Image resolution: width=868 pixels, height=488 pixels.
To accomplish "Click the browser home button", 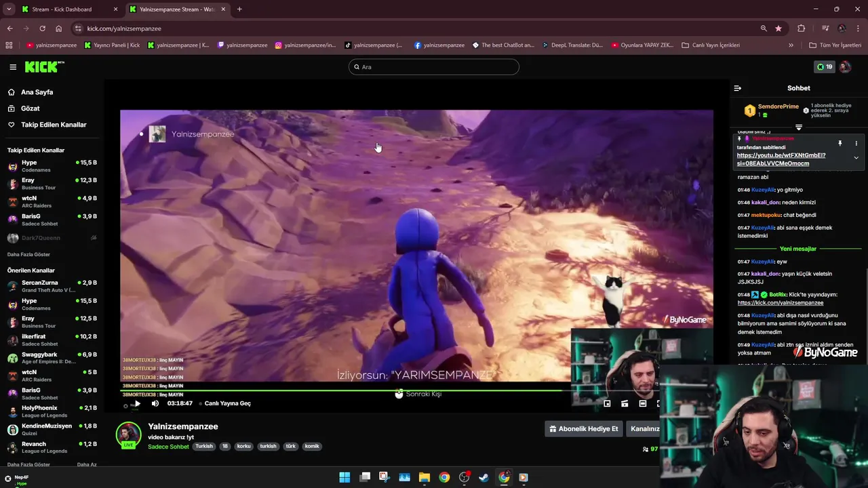I will (58, 28).
